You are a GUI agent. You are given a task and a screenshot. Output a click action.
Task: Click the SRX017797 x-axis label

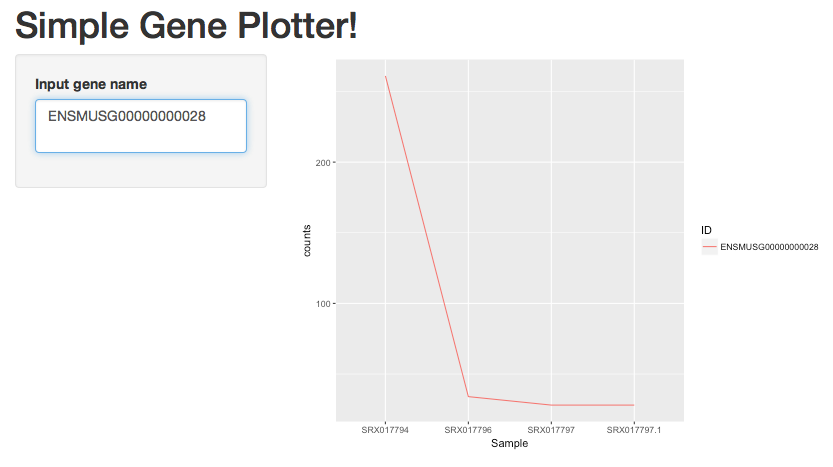pos(551,430)
